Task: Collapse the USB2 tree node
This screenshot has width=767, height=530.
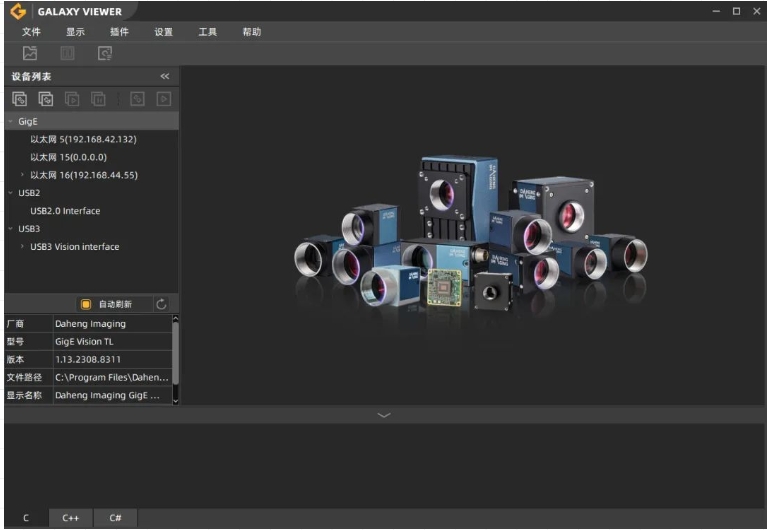Action: point(10,193)
